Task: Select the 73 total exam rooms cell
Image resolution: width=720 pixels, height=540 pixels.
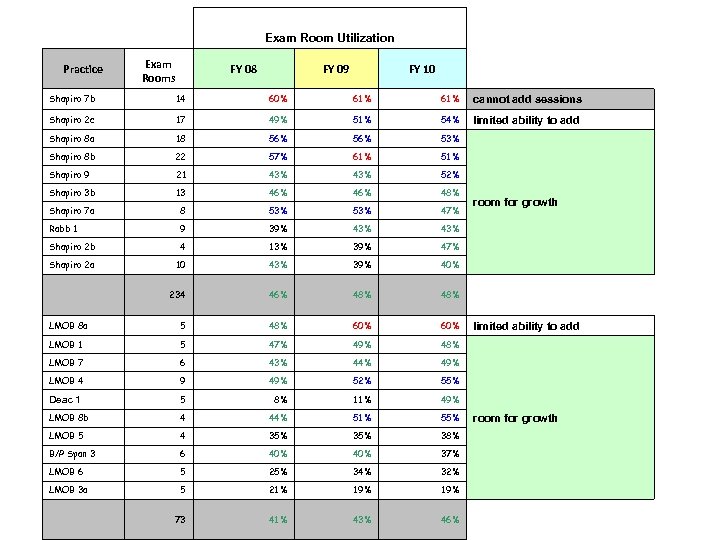Action: tap(178, 519)
